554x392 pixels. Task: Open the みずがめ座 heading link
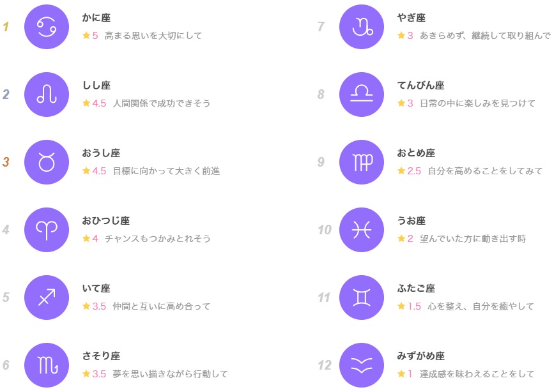[x=420, y=356]
